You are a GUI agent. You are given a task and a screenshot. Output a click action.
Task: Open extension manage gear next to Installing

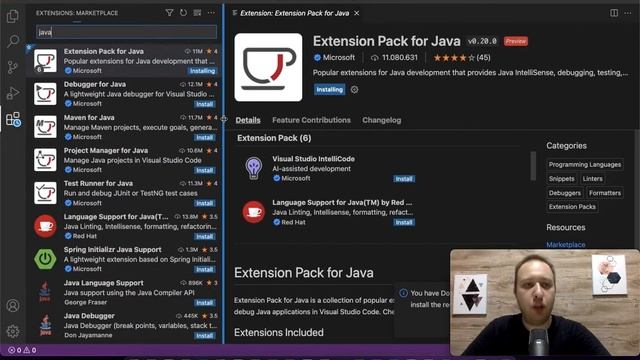coord(354,89)
